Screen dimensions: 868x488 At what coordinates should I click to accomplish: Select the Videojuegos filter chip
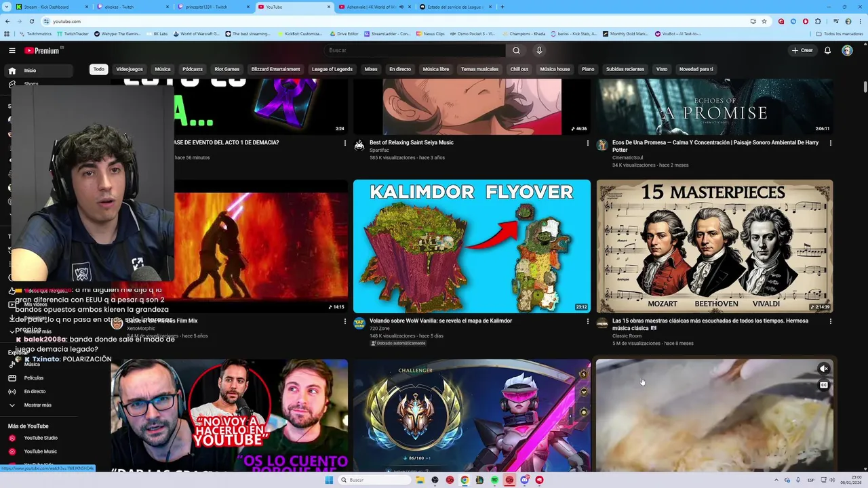[130, 69]
